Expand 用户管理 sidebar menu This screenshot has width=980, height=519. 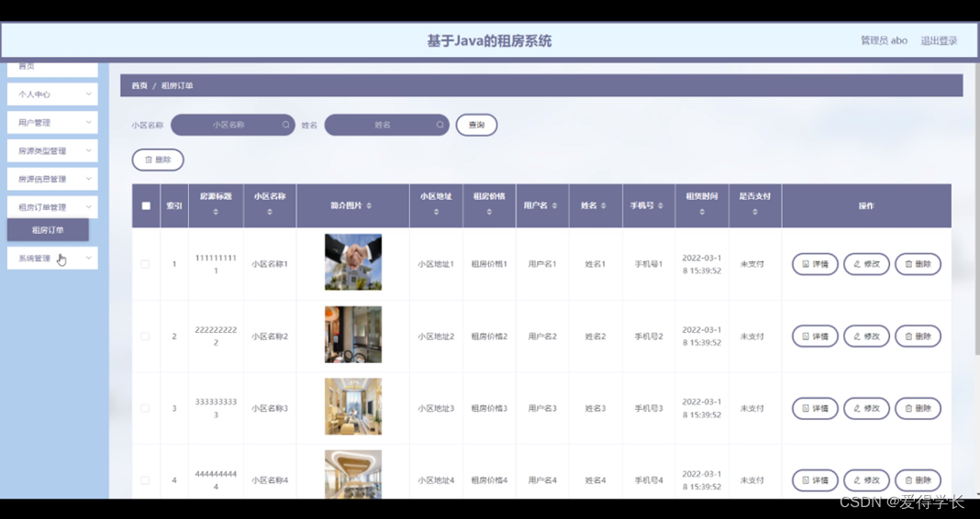[x=52, y=122]
